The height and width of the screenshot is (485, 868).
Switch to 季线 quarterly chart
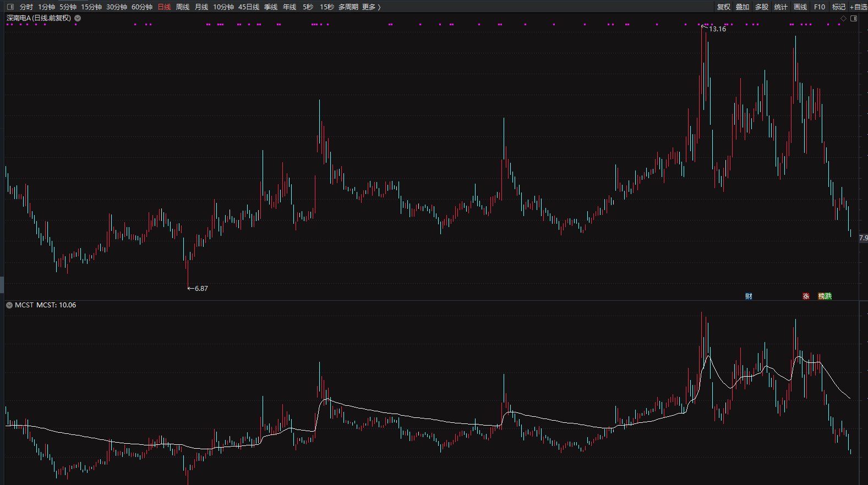(x=271, y=7)
